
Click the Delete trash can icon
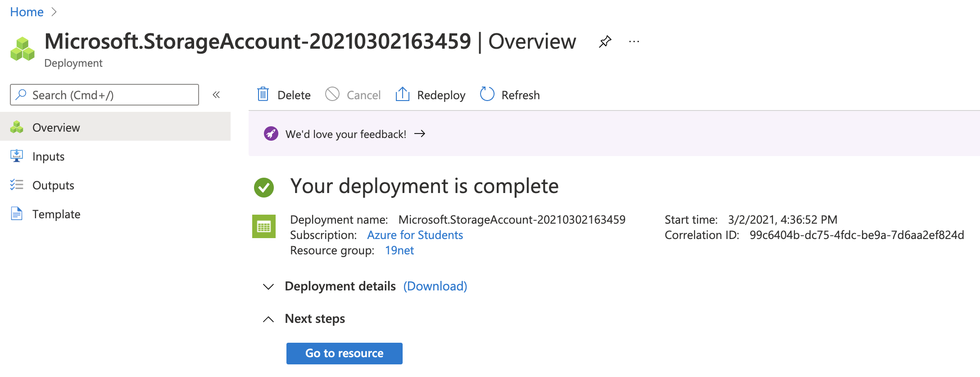(263, 94)
